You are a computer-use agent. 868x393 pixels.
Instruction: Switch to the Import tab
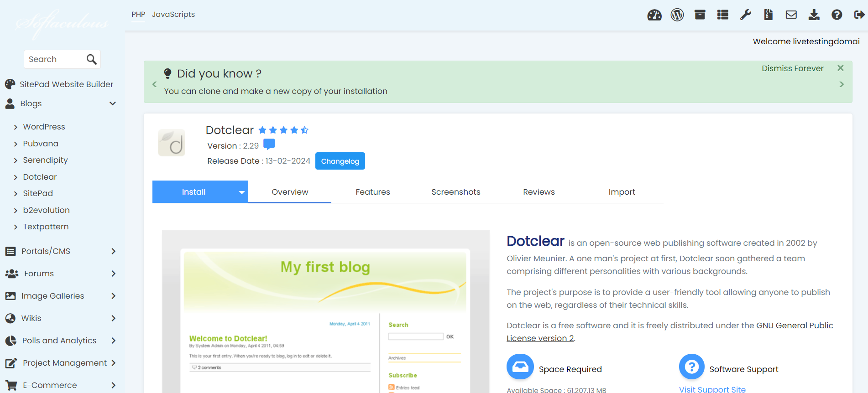pyautogui.click(x=622, y=192)
